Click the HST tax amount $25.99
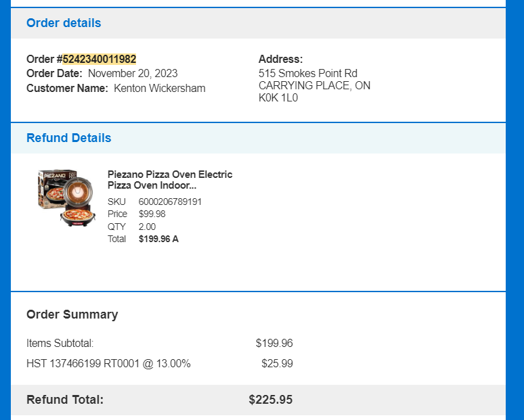Image resolution: width=524 pixels, height=420 pixels. 277,363
